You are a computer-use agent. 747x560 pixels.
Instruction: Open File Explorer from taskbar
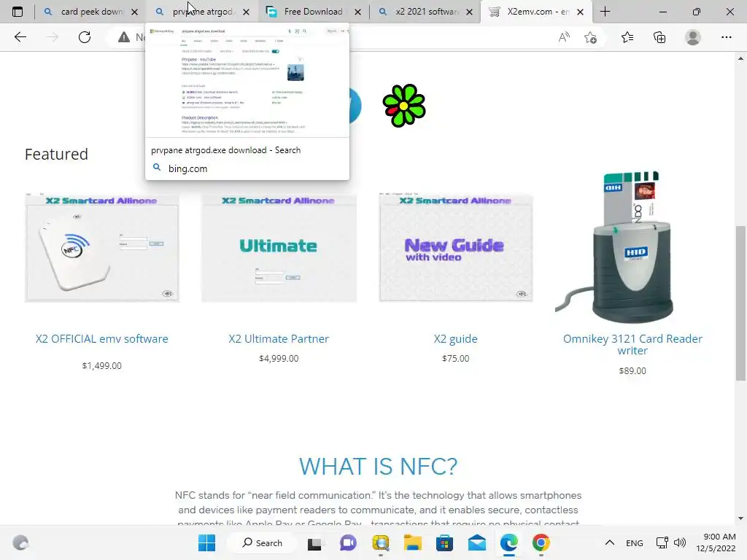[413, 542]
